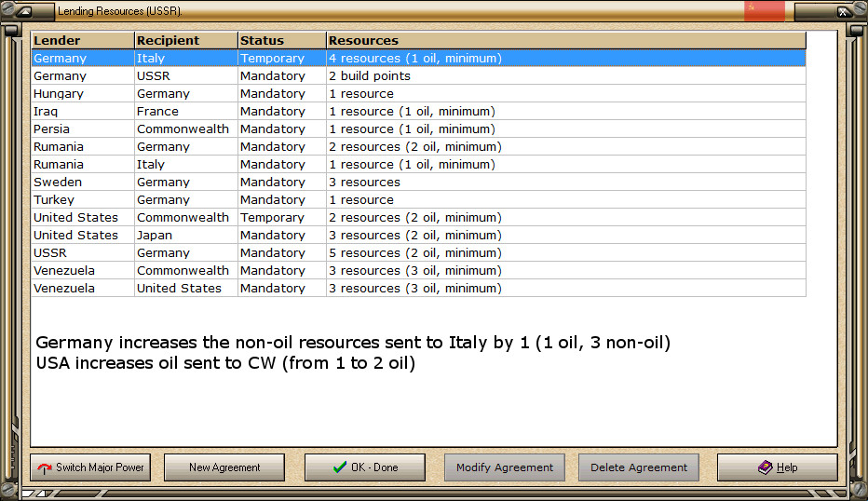Select the Hungary lender row
This screenshot has height=501, width=868.
[418, 93]
